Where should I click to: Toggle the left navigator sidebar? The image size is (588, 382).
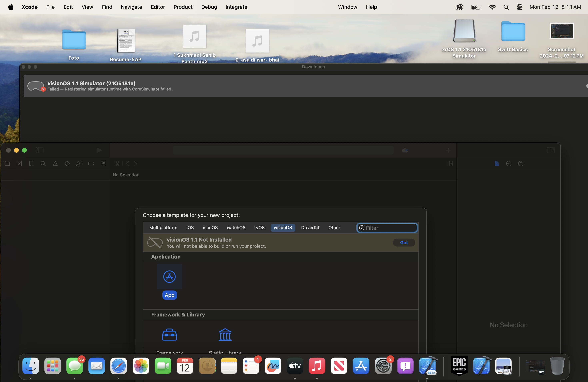tap(40, 150)
